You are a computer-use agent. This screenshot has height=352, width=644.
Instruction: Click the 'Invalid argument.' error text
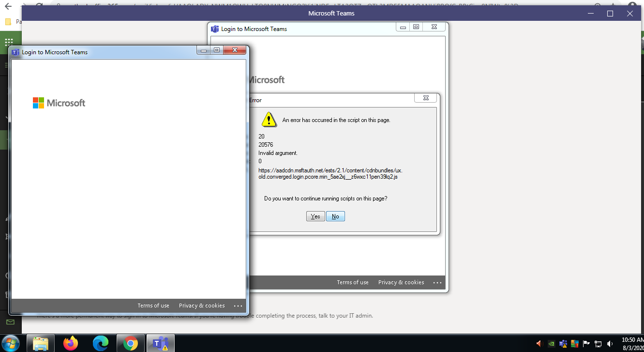tap(278, 153)
